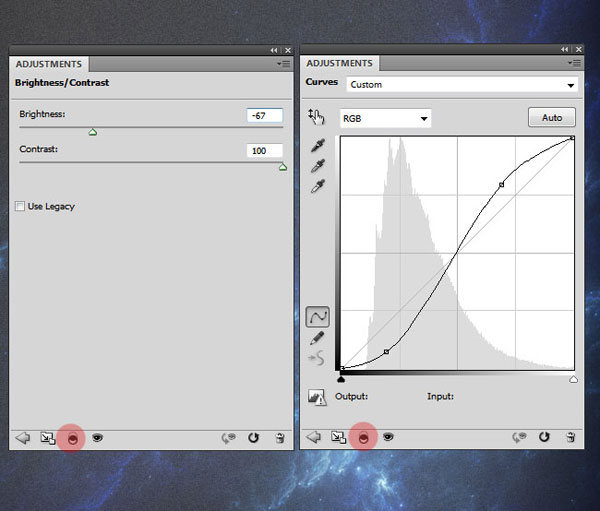Pick the gray point eyedropper in Curves
The image size is (600, 511).
[x=318, y=166]
